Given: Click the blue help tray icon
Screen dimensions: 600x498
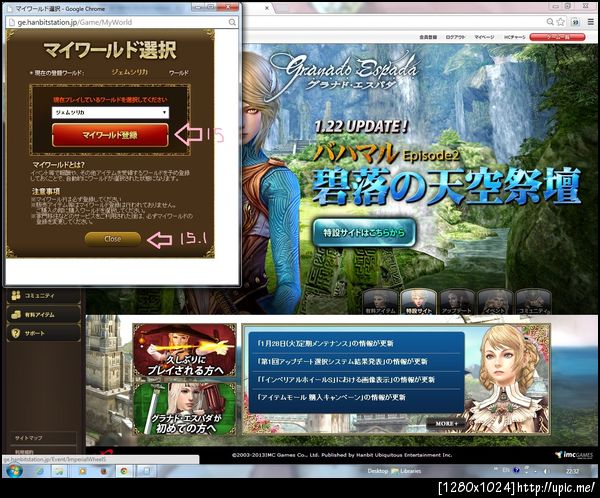Looking at the screenshot, I should (x=517, y=470).
